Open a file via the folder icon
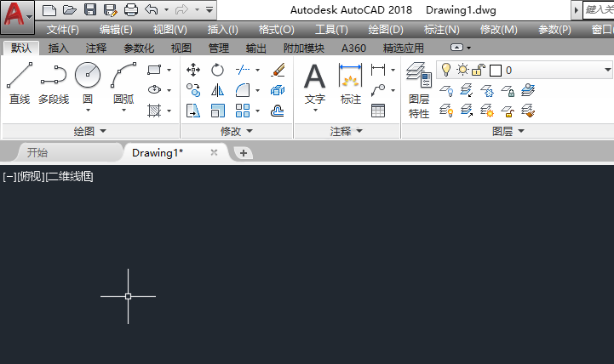The width and height of the screenshot is (614, 364). coord(69,9)
